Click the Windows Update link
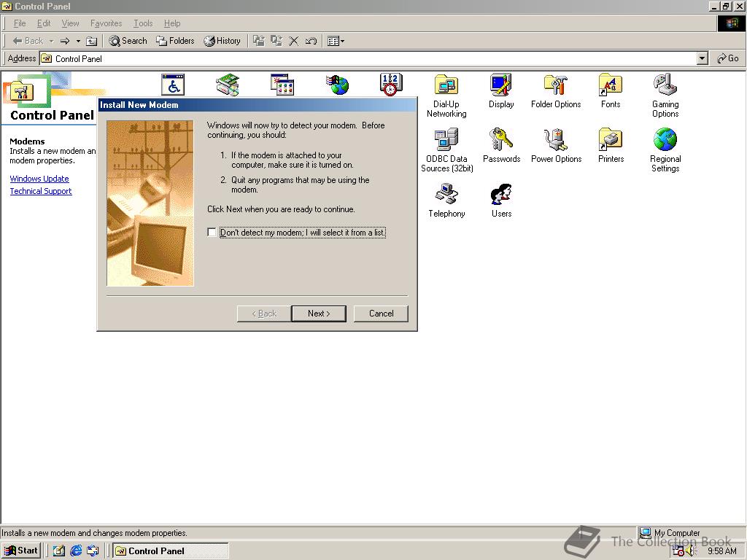The image size is (747, 560). 39,179
